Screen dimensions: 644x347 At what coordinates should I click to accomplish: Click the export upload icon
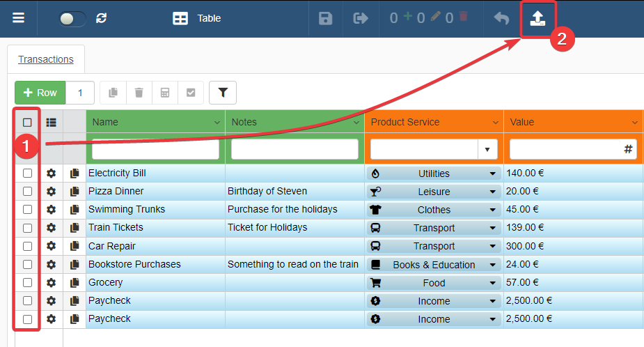click(537, 19)
